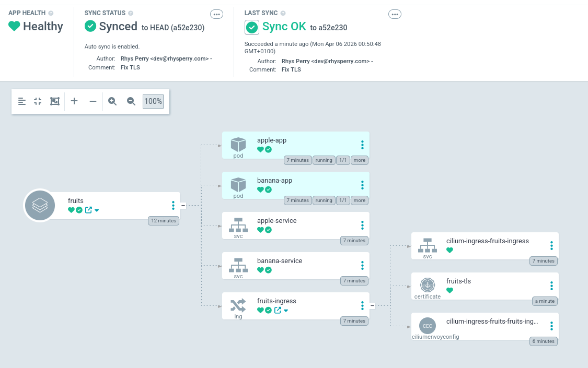Select the zoom in magnifier tool

(112, 101)
